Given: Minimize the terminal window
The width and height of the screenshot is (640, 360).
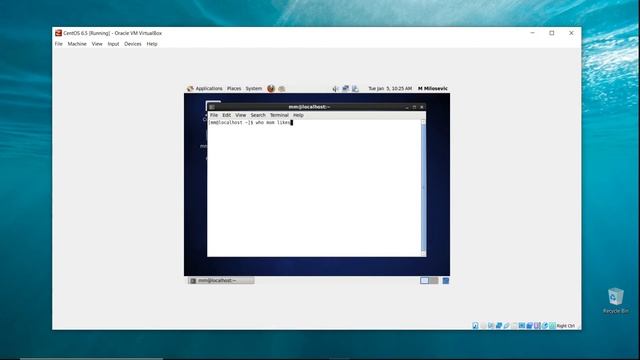Looking at the screenshot, I should point(407,107).
